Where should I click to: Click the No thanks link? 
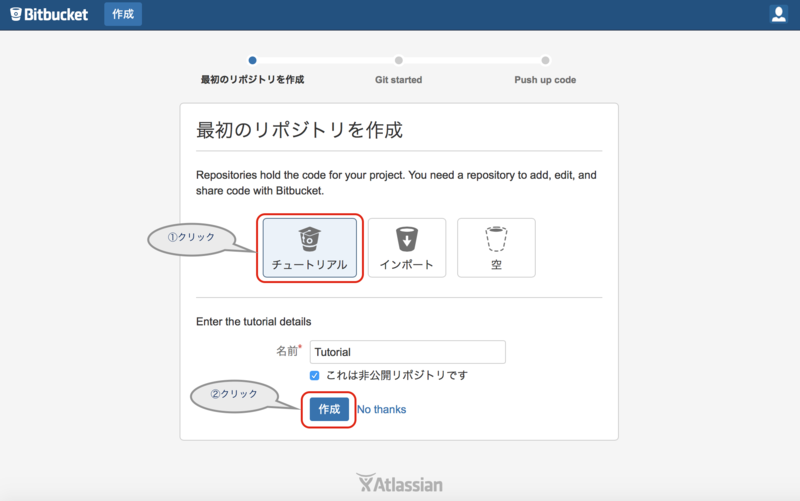[381, 409]
